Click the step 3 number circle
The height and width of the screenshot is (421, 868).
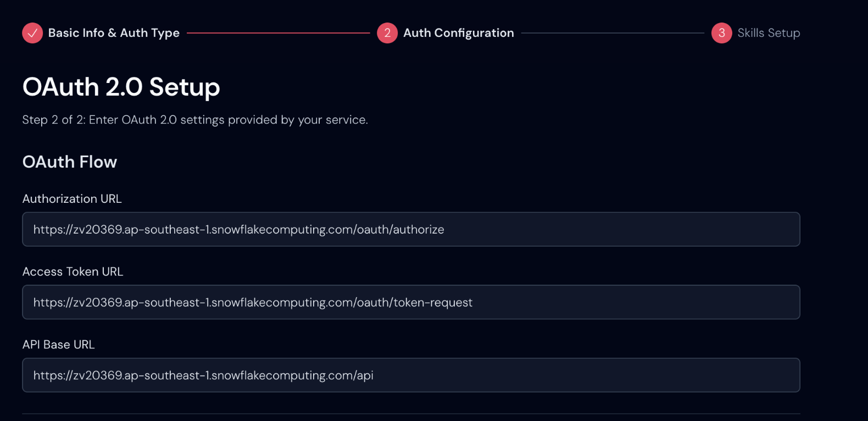tap(721, 33)
